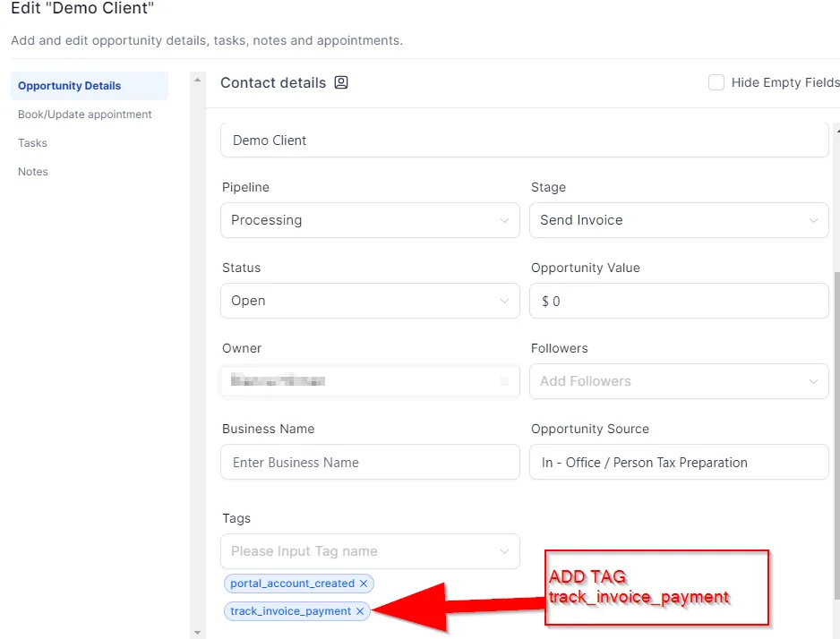Viewport: 840px width, 639px height.
Task: Open the contact card icon beside Contact details
Action: pyautogui.click(x=341, y=82)
